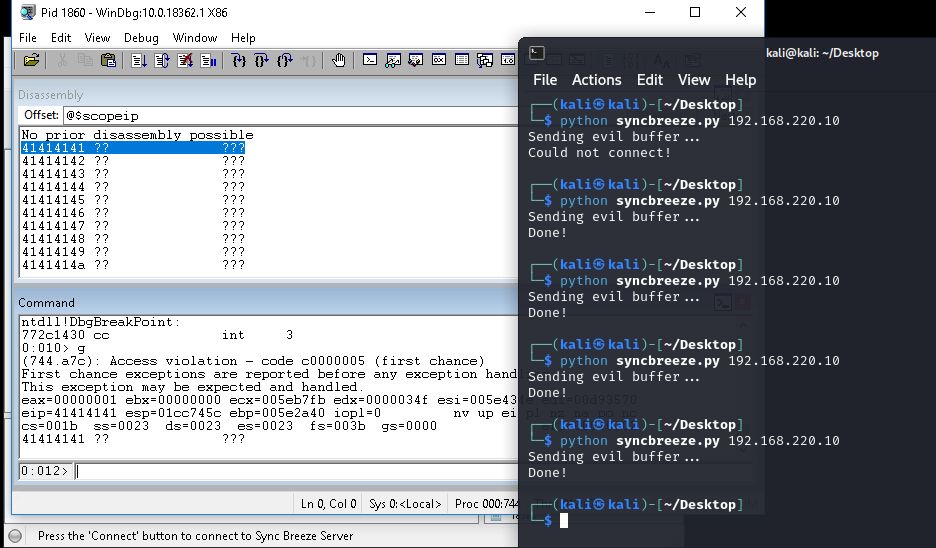Image resolution: width=936 pixels, height=548 pixels.
Task: Click the Access violation code c0000005 line
Action: point(253,361)
